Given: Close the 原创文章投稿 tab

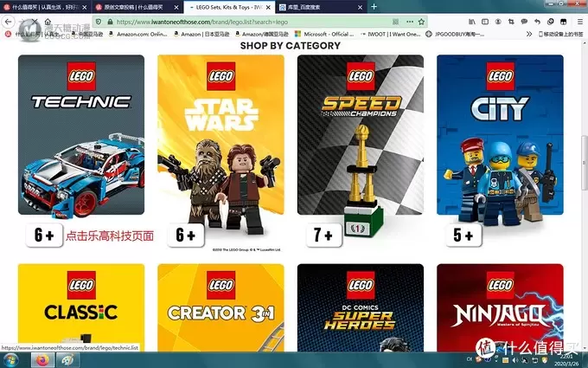Looking at the screenshot, I should coord(176,7).
